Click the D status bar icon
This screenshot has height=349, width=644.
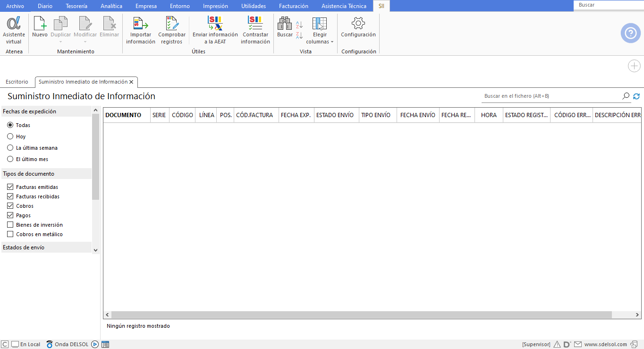coord(567,344)
